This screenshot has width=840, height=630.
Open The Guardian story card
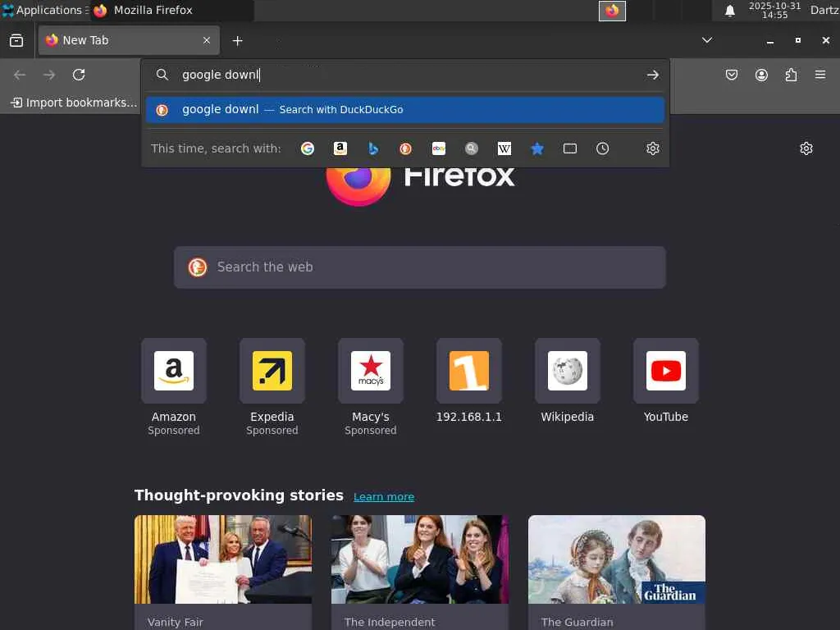(617, 572)
